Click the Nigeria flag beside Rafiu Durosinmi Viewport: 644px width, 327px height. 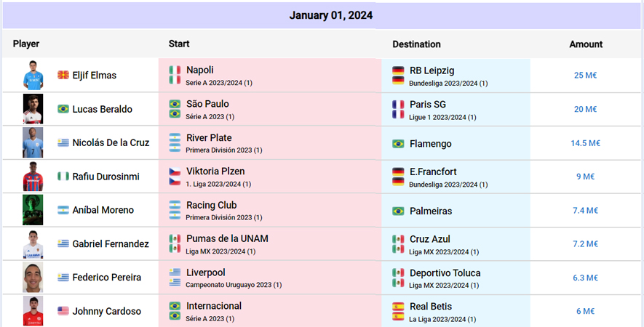point(63,177)
